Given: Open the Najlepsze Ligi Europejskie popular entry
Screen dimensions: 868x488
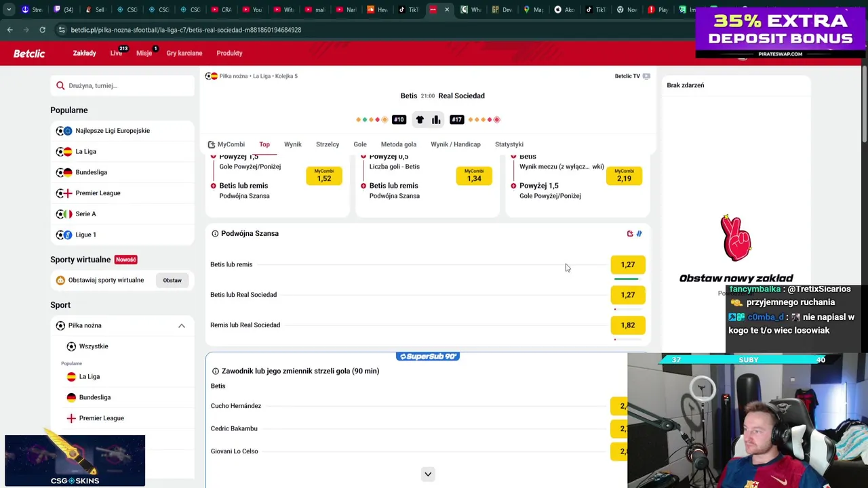Looking at the screenshot, I should click(x=122, y=131).
